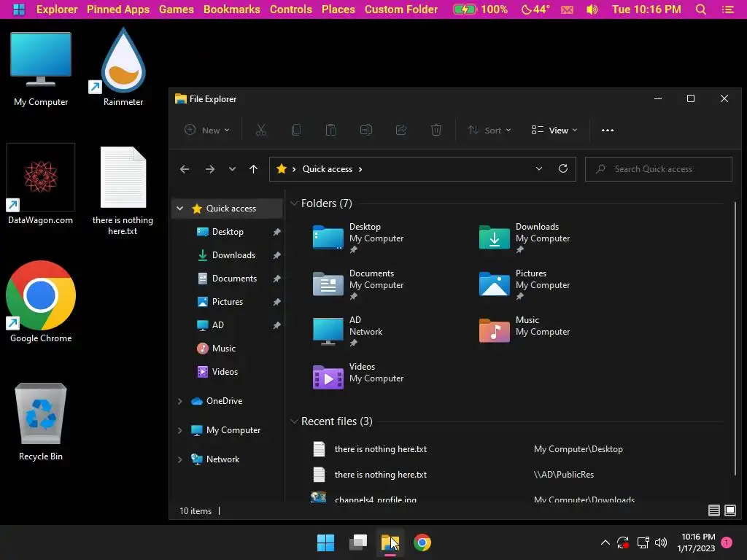Open the Custom Folder menu
Image resolution: width=747 pixels, height=560 pixels.
tap(401, 9)
